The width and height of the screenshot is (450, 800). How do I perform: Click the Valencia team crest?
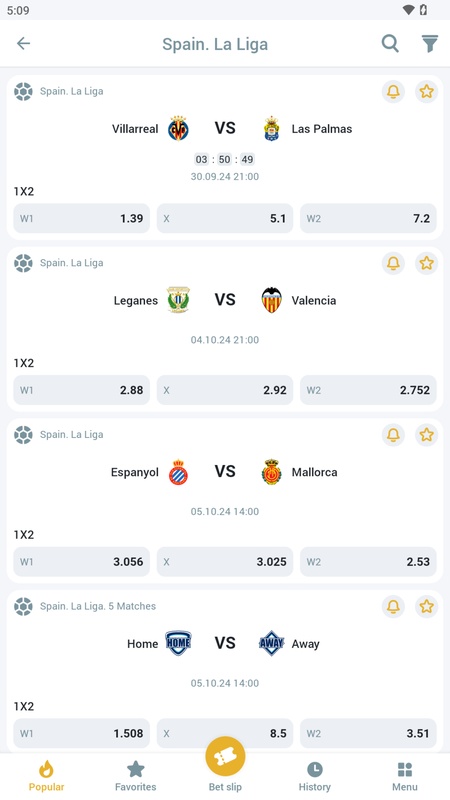[271, 300]
